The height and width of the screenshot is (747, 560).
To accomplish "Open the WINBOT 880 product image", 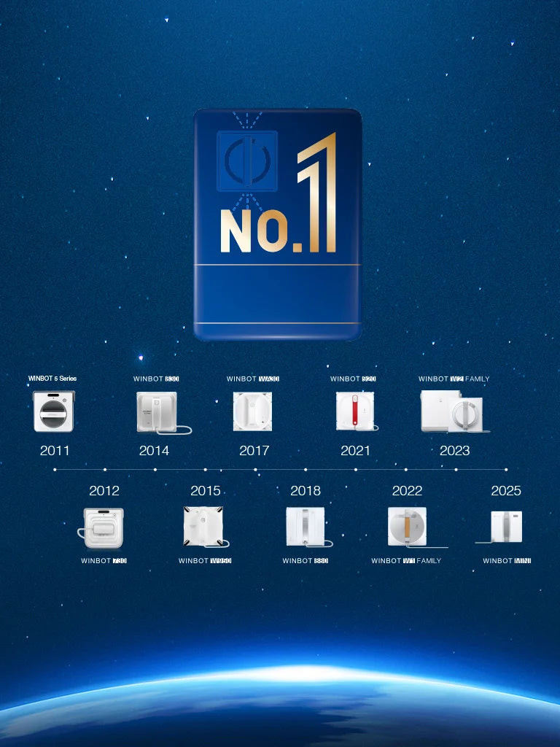I will click(306, 527).
